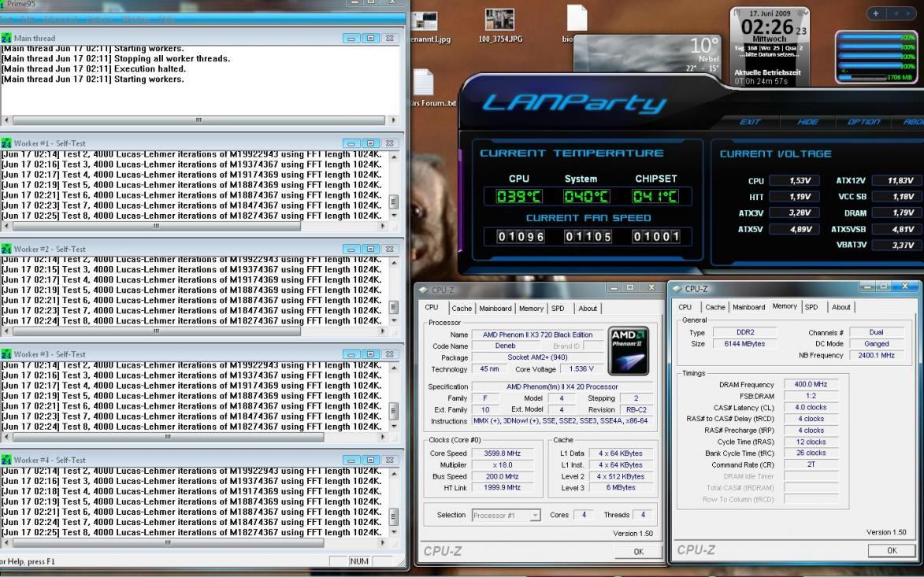Image resolution: width=924 pixels, height=577 pixels.
Task: Click the left CPU-Z window title icon
Action: 423,290
